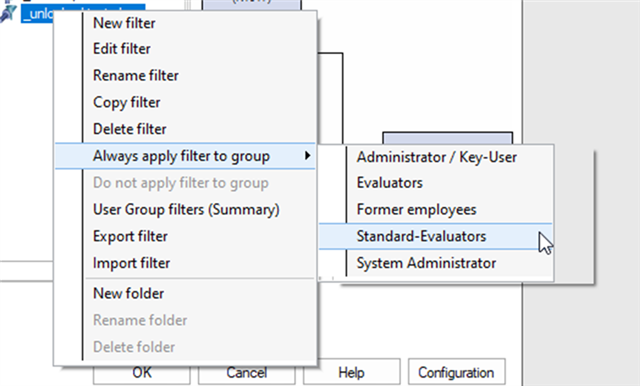The image size is (640, 386).
Task: Select New filter from context menu
Action: (124, 23)
